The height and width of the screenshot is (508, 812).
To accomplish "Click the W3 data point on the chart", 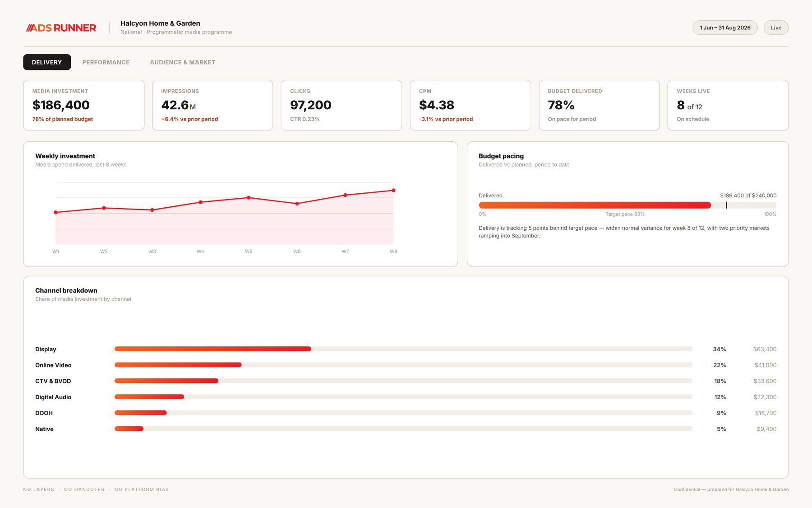I will [152, 210].
